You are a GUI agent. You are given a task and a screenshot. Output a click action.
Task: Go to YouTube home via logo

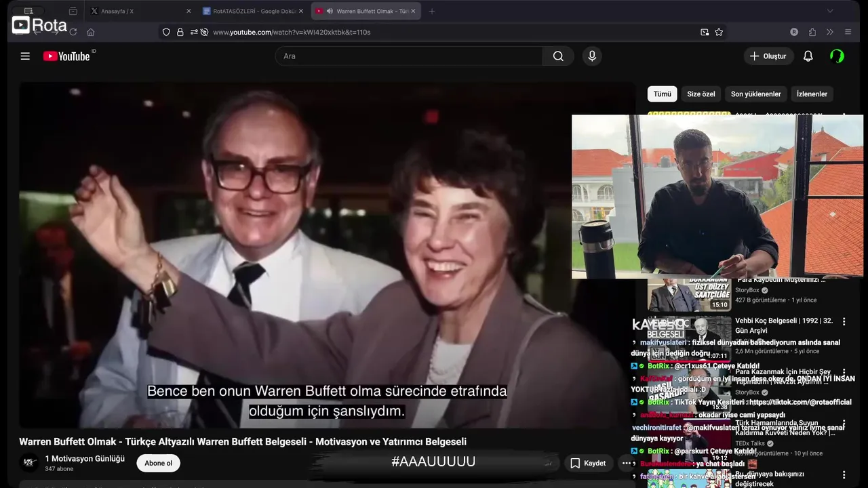pos(66,56)
